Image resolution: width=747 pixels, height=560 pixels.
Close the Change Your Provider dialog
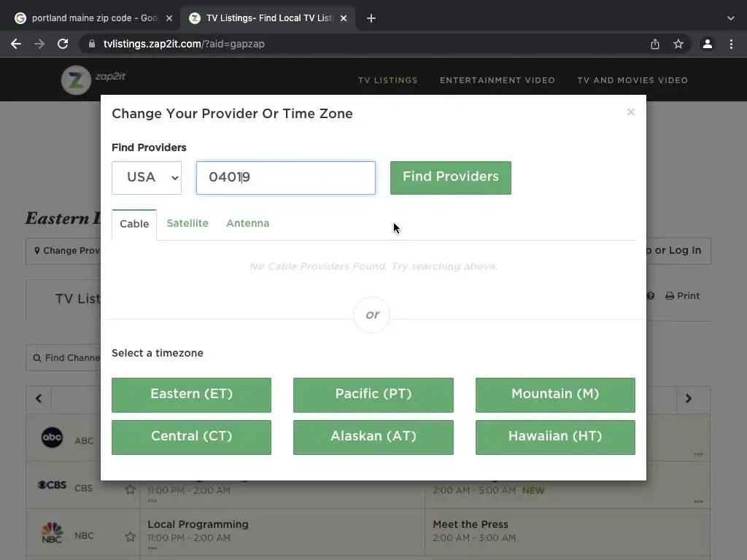631,112
